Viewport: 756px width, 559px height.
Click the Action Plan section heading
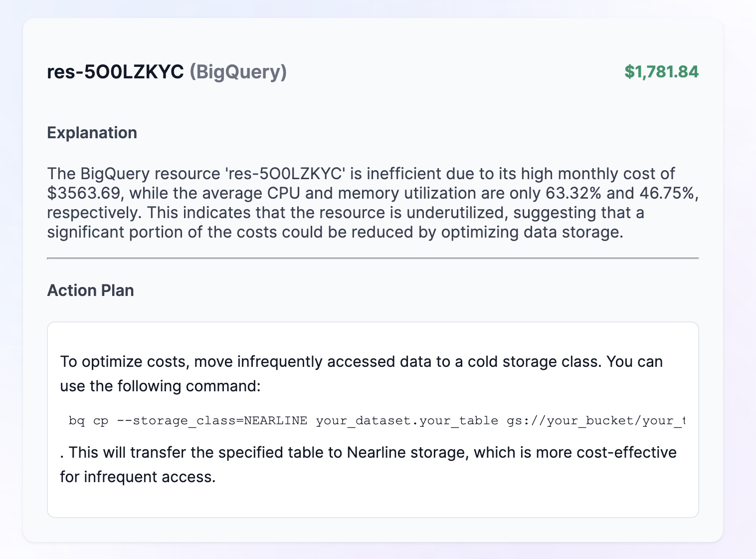click(x=90, y=290)
